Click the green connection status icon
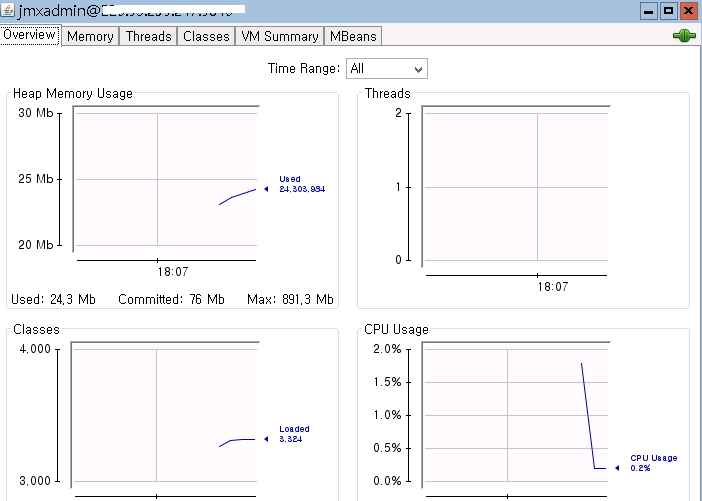The height and width of the screenshot is (501, 702). point(684,36)
